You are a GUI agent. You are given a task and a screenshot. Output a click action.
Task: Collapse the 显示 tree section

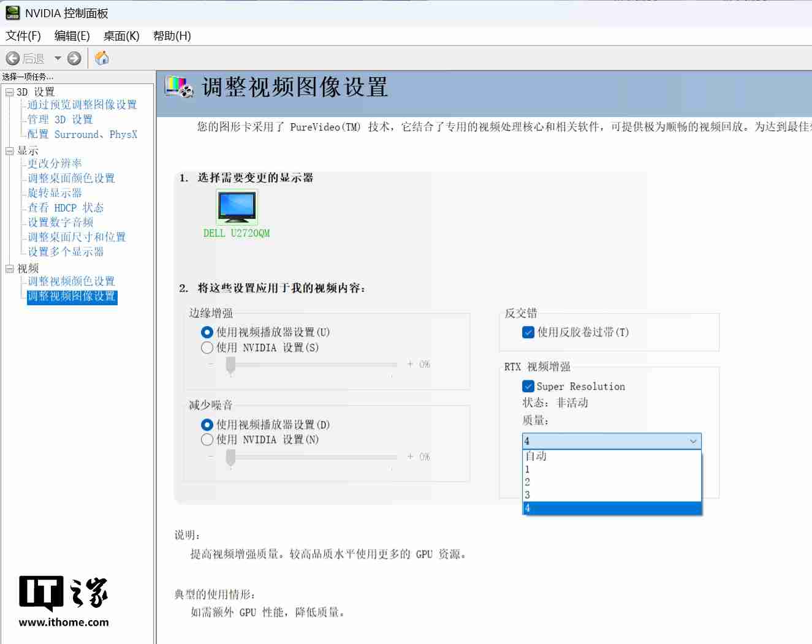tap(9, 150)
